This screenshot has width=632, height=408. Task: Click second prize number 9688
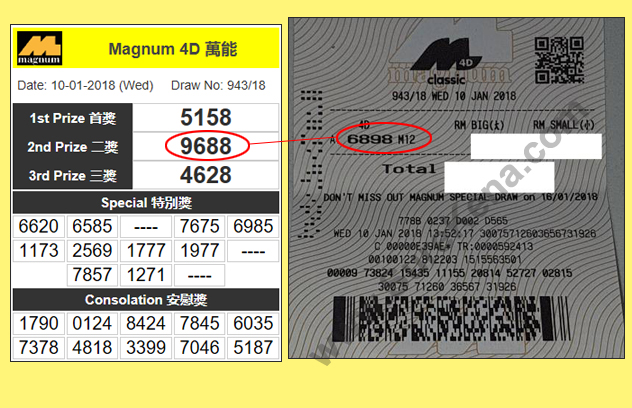click(x=206, y=146)
